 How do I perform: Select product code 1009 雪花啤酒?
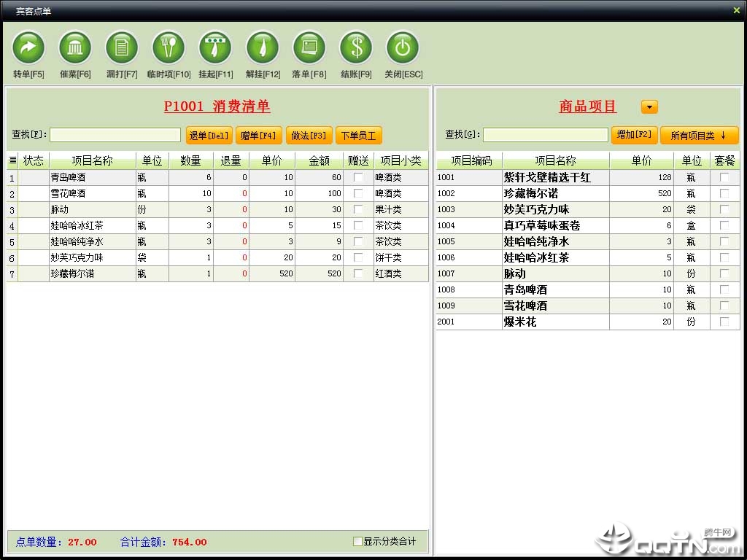[x=588, y=306]
